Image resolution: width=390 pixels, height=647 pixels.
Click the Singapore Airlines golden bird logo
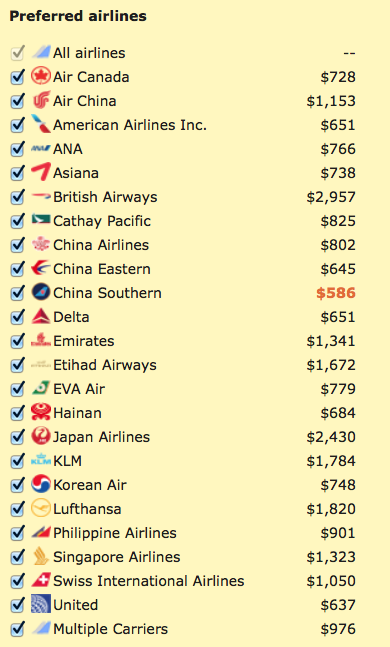[41, 556]
